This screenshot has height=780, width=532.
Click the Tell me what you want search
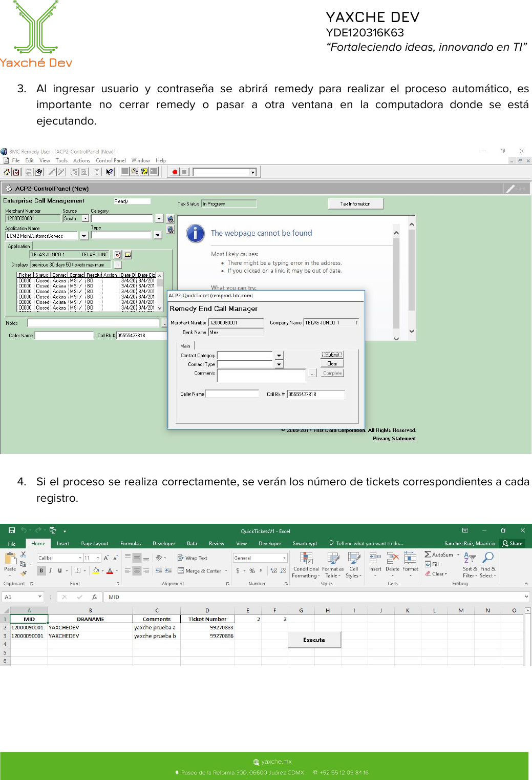[x=366, y=543]
